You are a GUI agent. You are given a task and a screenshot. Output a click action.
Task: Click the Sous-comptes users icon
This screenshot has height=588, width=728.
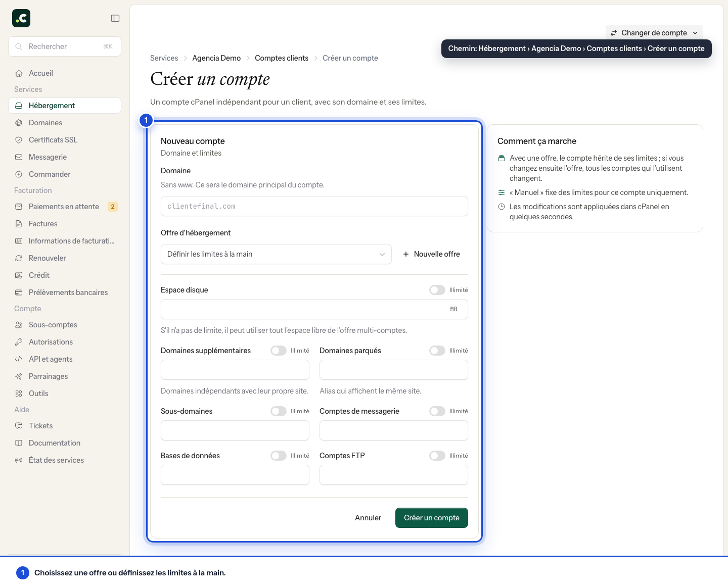19,325
